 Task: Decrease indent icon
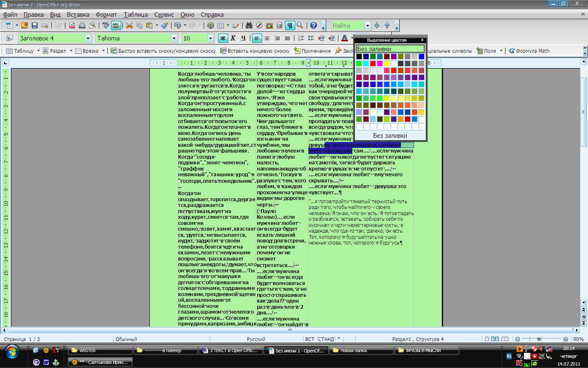(x=321, y=38)
